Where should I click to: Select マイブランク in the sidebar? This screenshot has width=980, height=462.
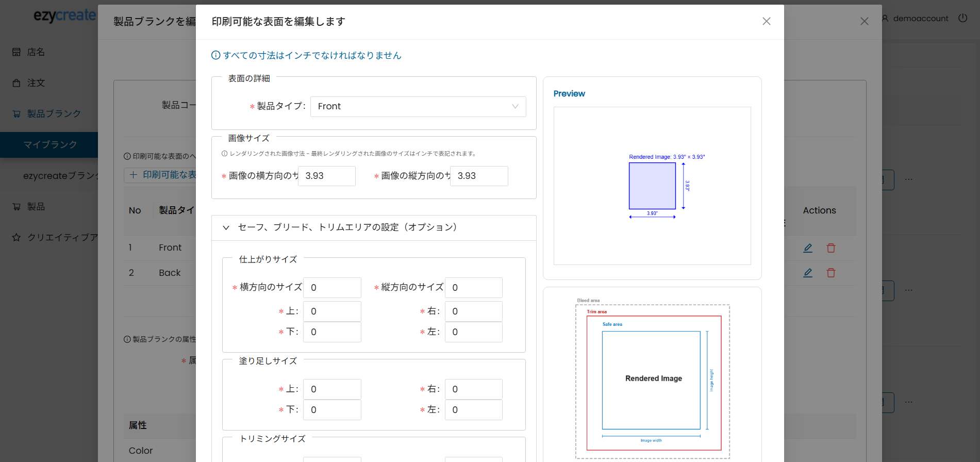point(50,145)
